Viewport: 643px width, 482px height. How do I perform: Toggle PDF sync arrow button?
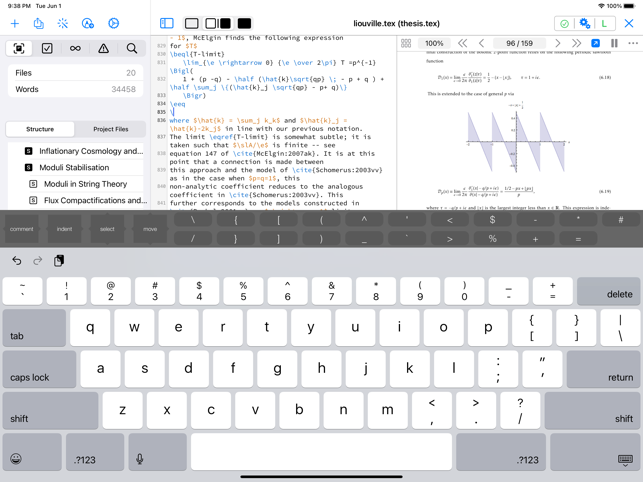[x=596, y=44]
